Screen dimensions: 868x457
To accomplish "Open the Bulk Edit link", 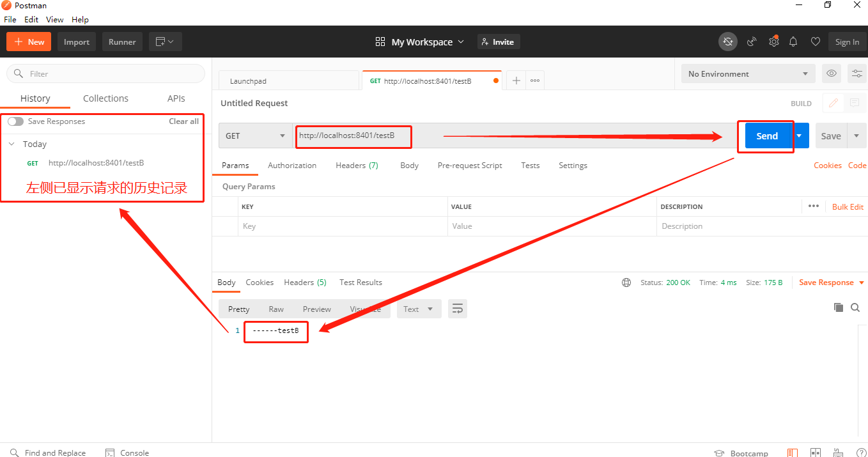I will (848, 206).
